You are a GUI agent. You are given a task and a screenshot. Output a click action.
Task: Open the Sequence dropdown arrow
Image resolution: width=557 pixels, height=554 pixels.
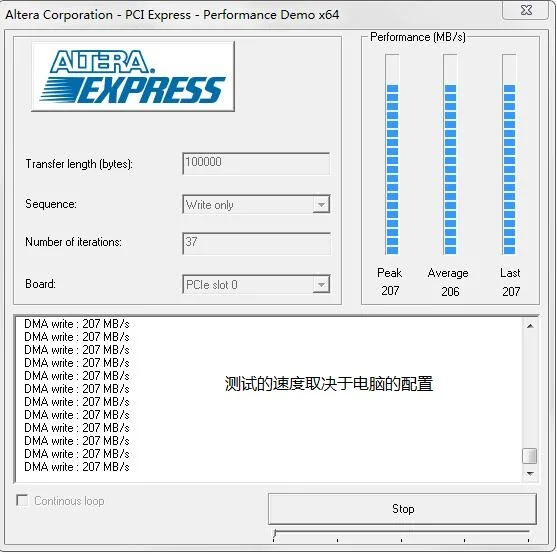321,204
